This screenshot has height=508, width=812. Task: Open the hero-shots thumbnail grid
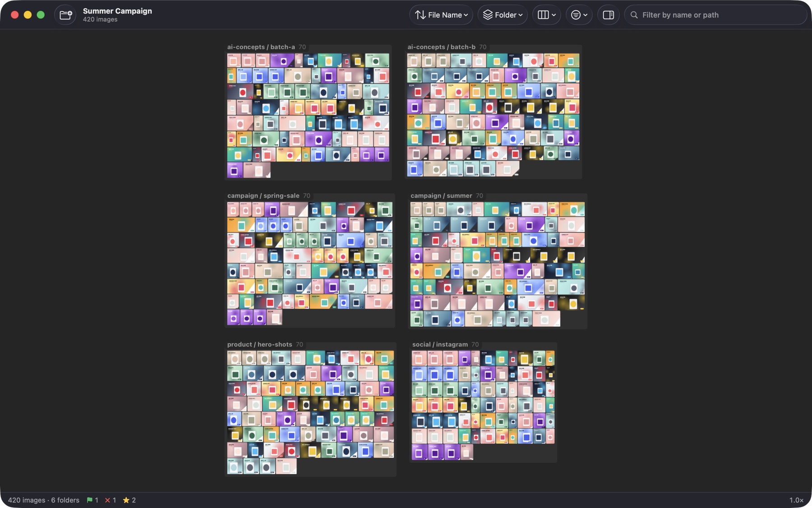click(x=310, y=412)
